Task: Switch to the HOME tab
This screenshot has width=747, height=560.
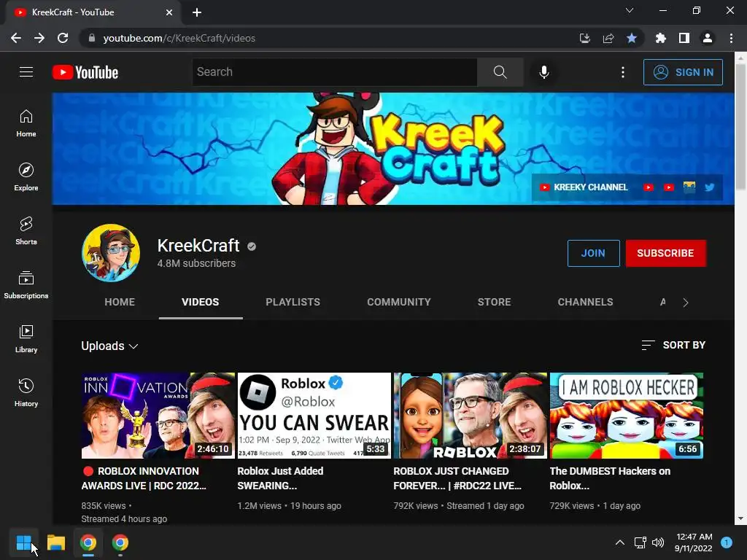Action: click(120, 302)
